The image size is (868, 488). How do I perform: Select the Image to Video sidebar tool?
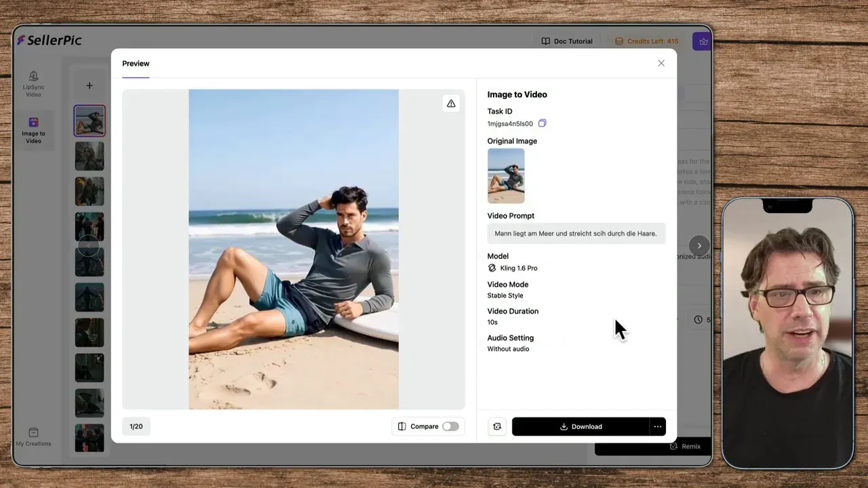[x=33, y=129]
